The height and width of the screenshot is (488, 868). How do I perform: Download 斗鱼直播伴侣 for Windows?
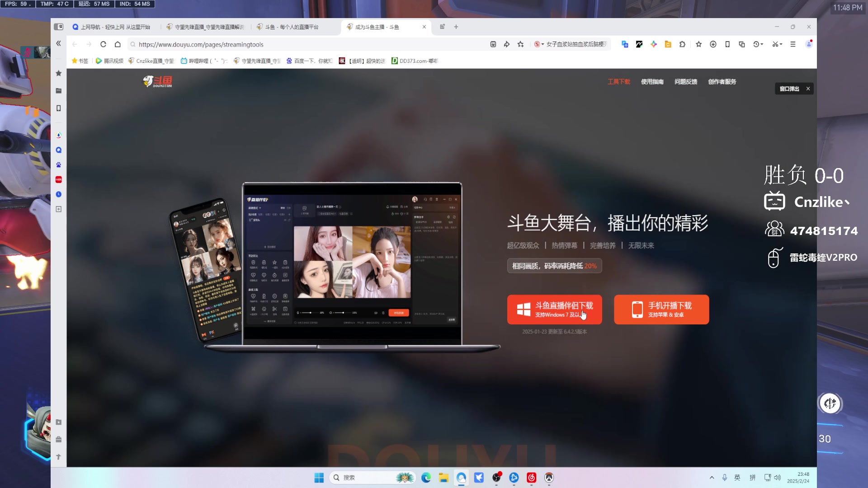pyautogui.click(x=554, y=310)
